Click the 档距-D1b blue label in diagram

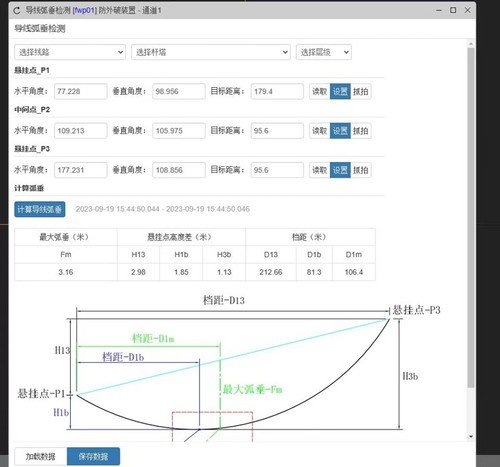click(x=123, y=357)
